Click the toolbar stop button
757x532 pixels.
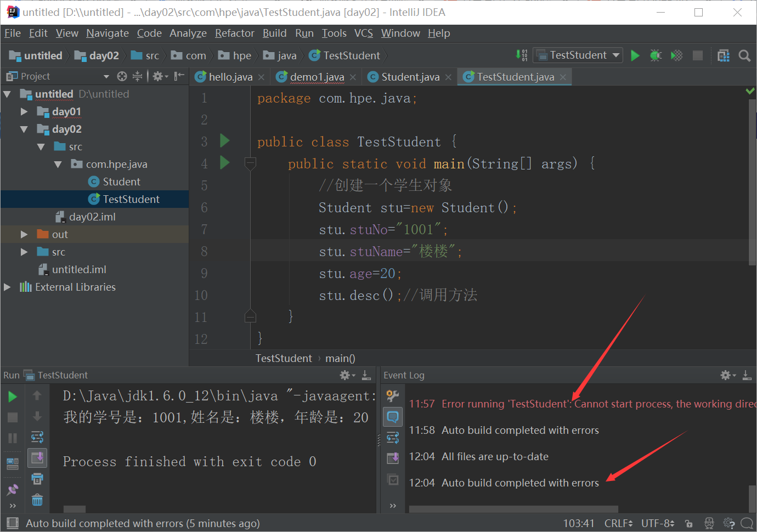[x=698, y=55]
